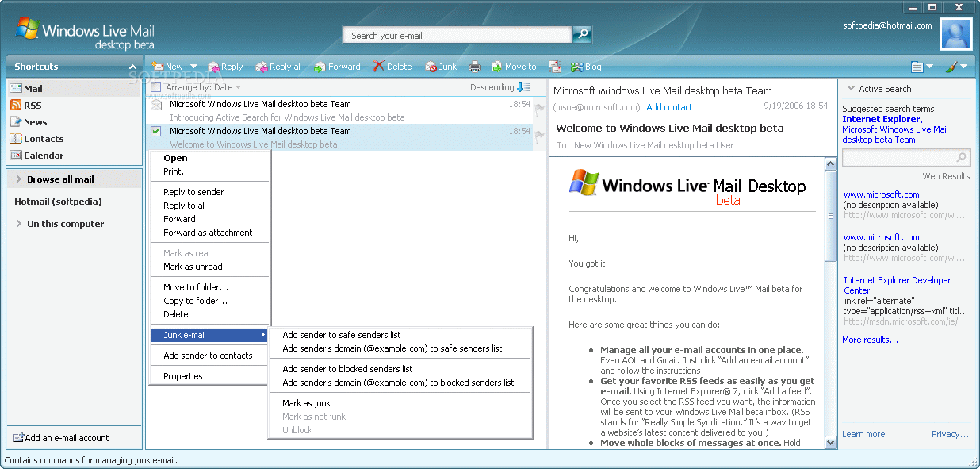
Task: Click the Reply all toolbar button
Action: point(278,67)
